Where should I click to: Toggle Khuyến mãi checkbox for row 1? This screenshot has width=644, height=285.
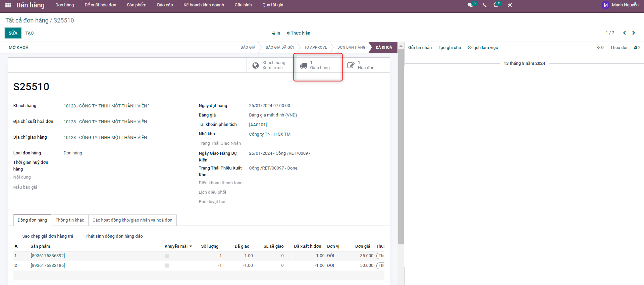[x=167, y=256]
